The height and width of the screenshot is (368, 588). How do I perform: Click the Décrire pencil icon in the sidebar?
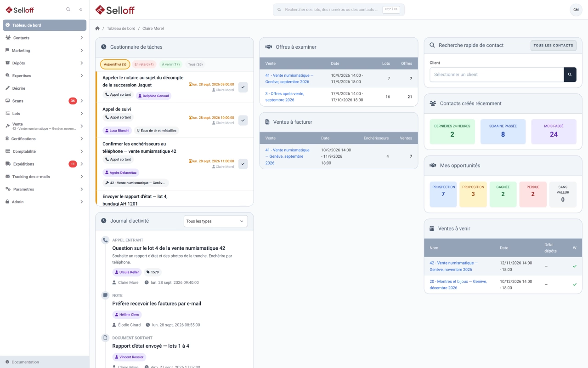click(x=8, y=88)
